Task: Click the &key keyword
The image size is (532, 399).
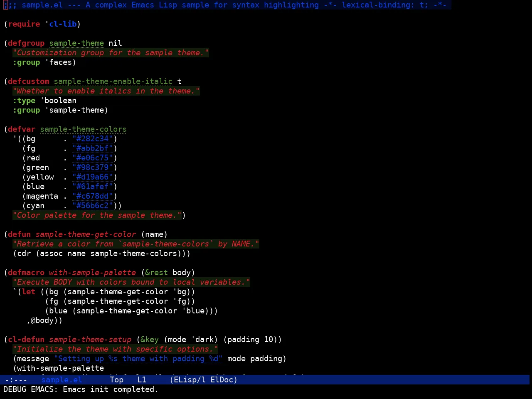Action: (x=150, y=339)
